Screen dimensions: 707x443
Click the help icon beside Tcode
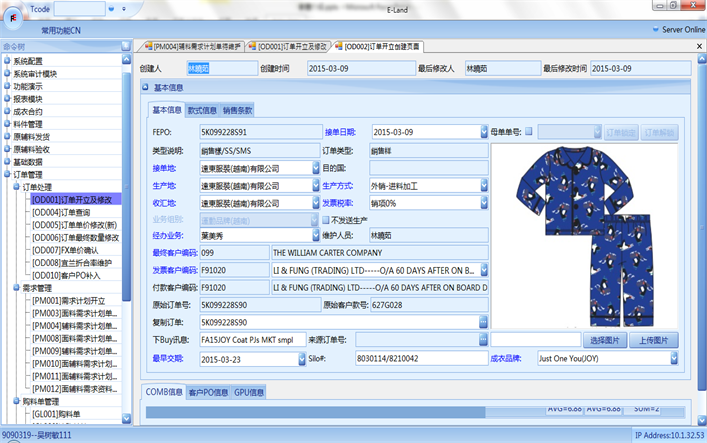click(x=124, y=8)
